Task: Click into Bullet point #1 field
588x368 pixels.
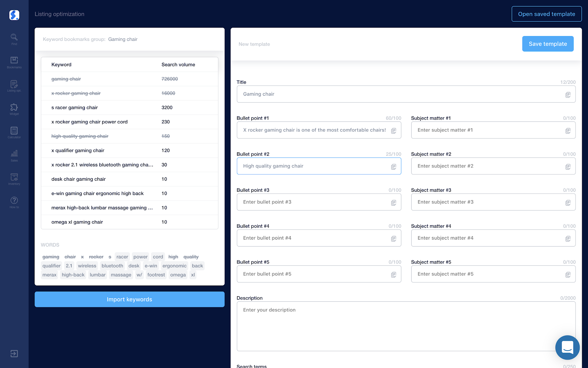Action: [x=319, y=130]
